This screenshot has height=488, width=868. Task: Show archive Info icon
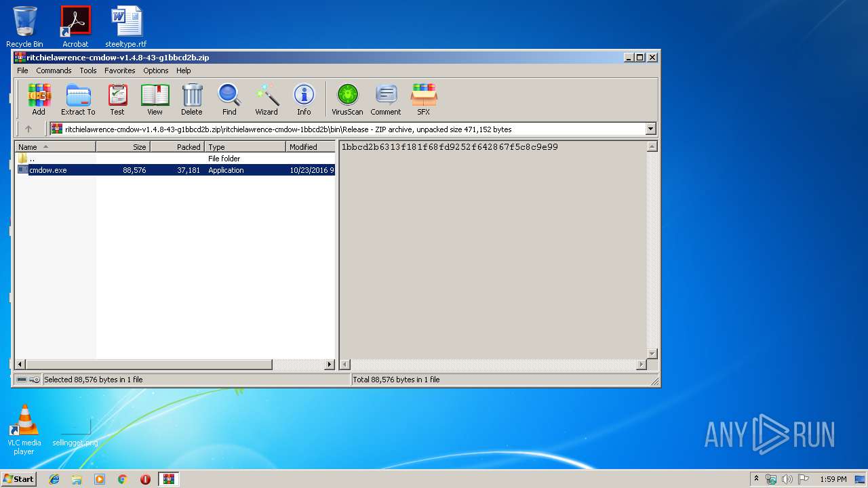pos(304,99)
